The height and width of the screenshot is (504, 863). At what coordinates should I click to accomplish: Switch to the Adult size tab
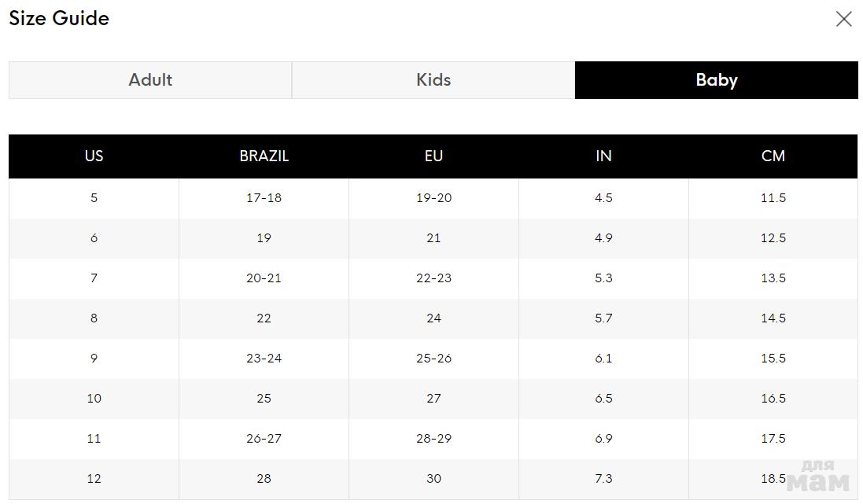click(150, 80)
